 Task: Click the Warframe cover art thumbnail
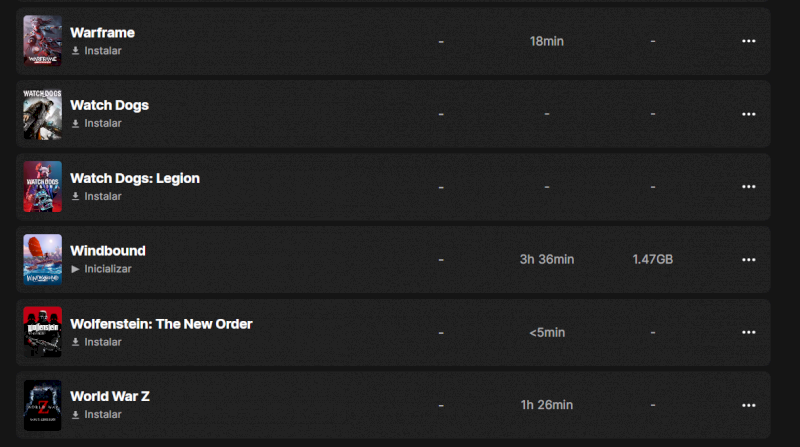[43, 41]
